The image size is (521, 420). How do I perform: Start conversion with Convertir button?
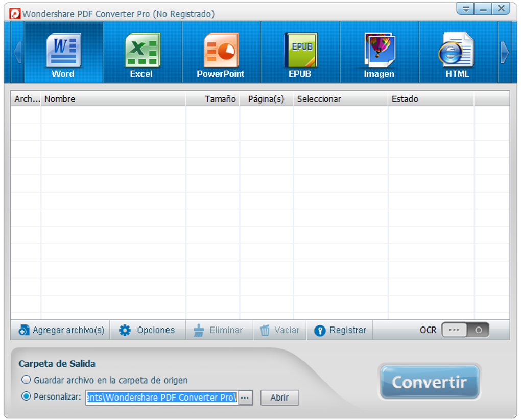(429, 382)
